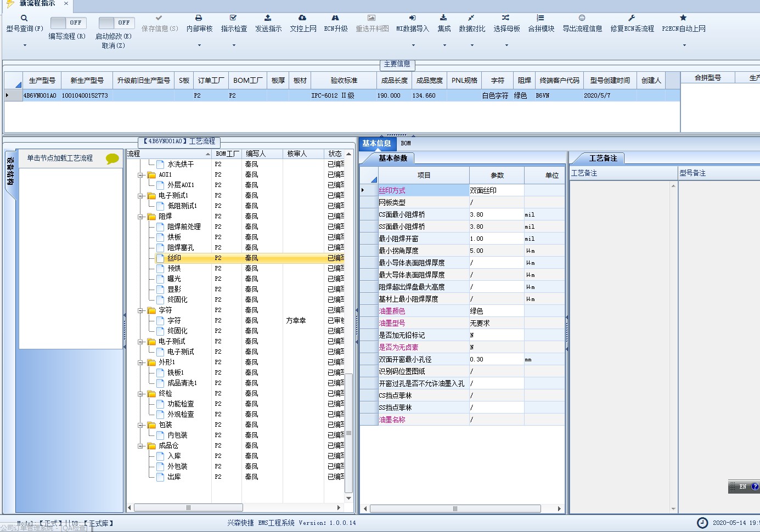Switch to the 基本信息 tab
Viewport: 760px width, 532px height.
click(376, 143)
